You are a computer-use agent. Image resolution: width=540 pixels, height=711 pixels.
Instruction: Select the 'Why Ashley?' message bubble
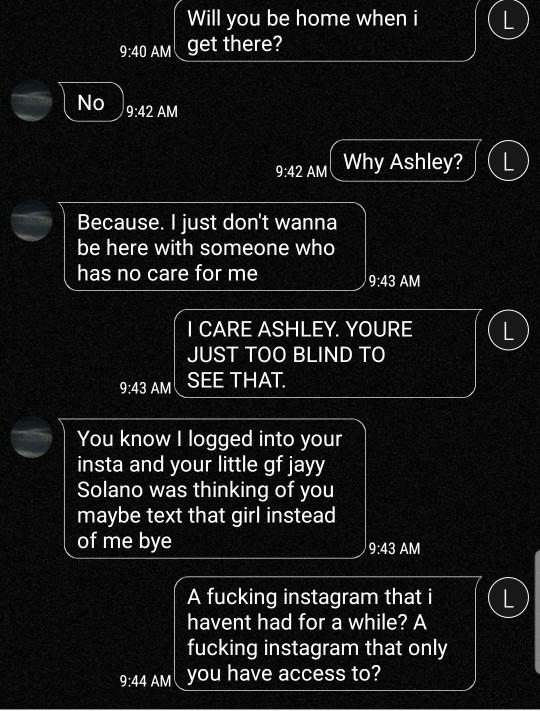pyautogui.click(x=405, y=161)
